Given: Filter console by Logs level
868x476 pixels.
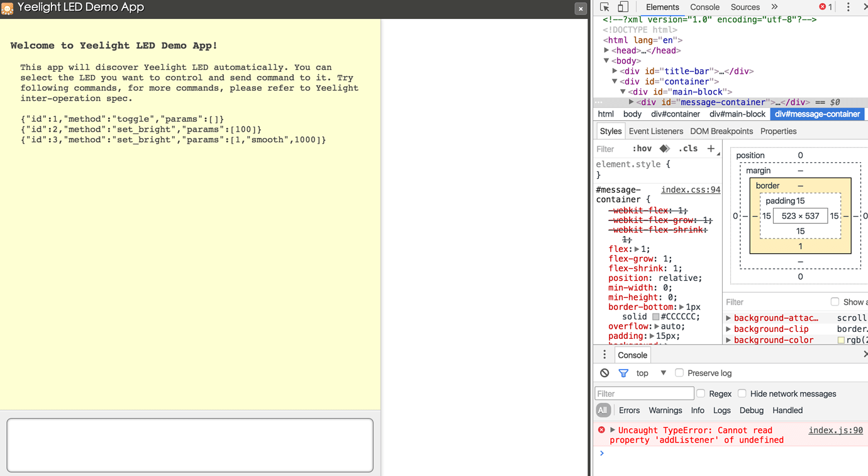Looking at the screenshot, I should click(722, 411).
